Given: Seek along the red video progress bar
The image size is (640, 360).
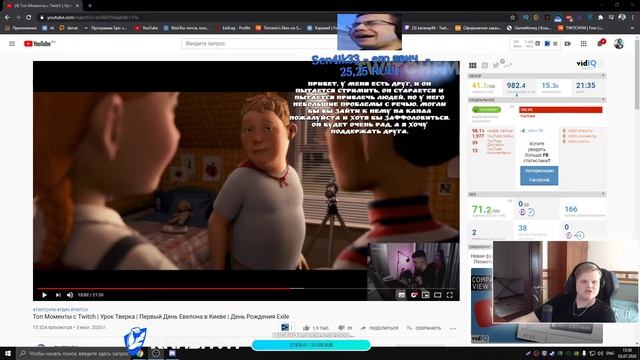Looking at the screenshot, I should pos(246,288).
